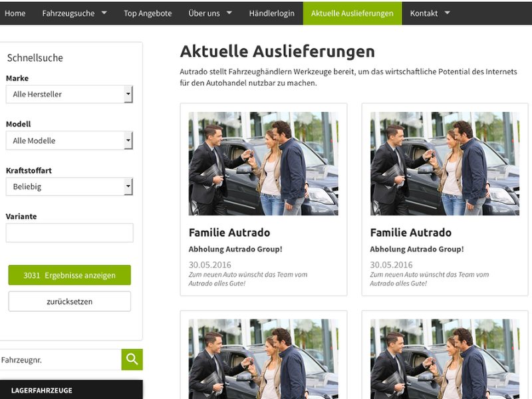Open the Kraftstoffart dropdown showing Beliebig
Image resolution: width=532 pixels, height=399 pixels.
(69, 186)
